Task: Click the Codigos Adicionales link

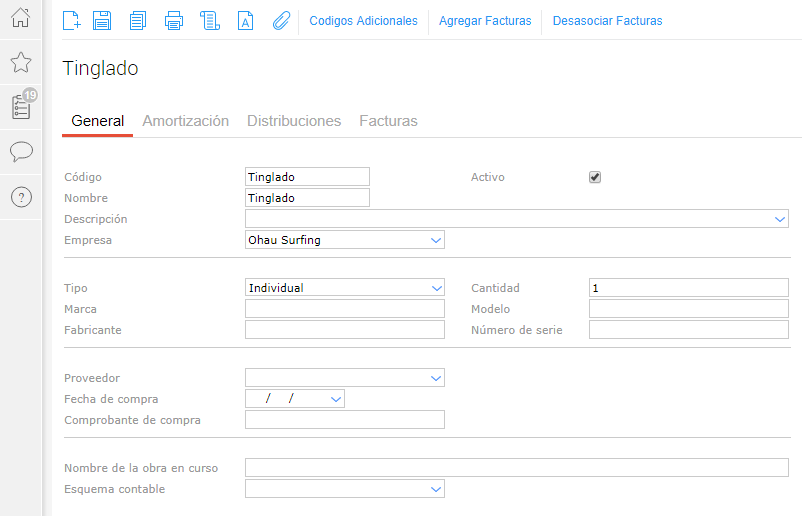Action: tap(363, 21)
